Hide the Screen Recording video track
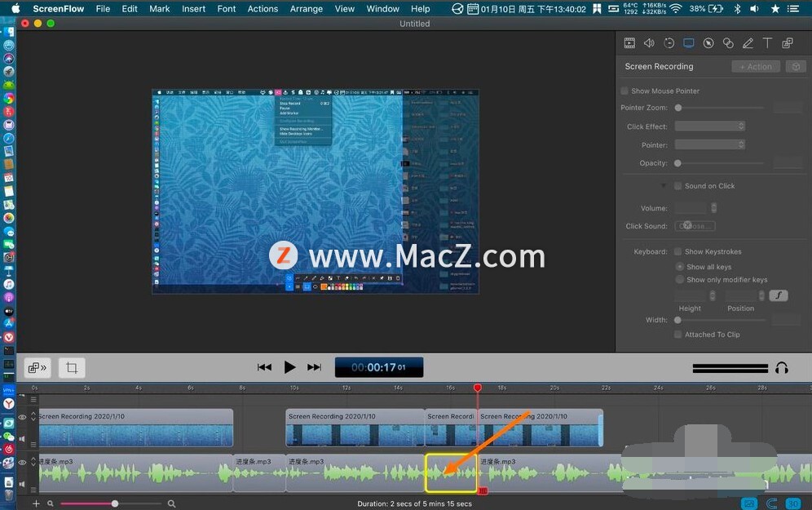This screenshot has height=510, width=812. pyautogui.click(x=22, y=417)
